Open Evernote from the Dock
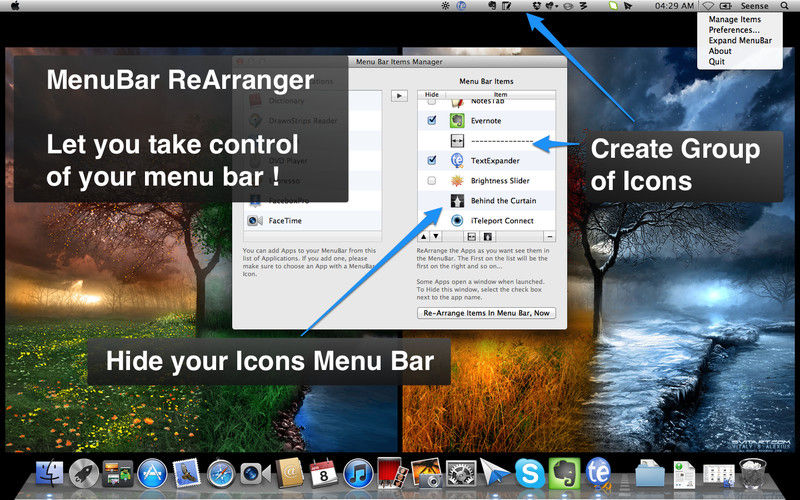Image resolution: width=800 pixels, height=500 pixels. coord(564,473)
